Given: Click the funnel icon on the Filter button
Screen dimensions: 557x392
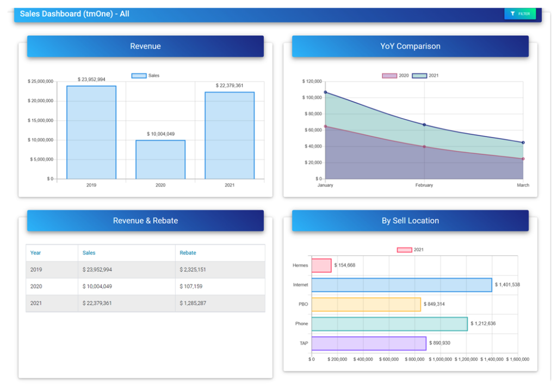Looking at the screenshot, I should [513, 13].
